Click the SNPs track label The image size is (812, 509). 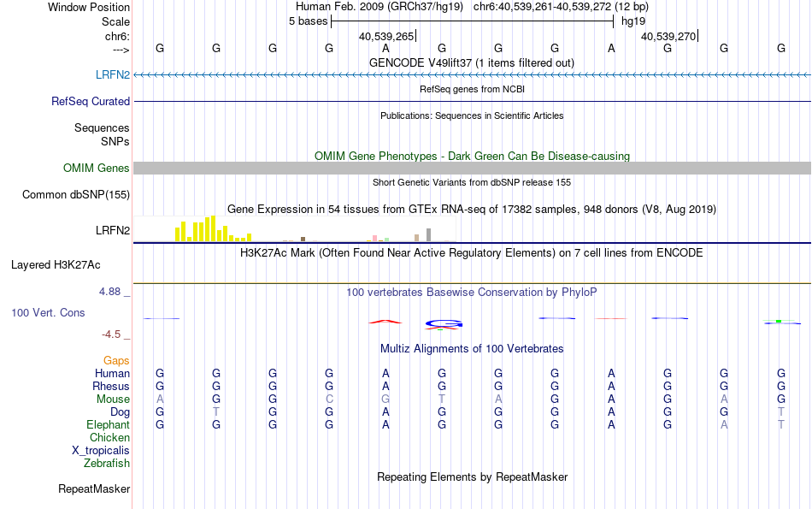[x=115, y=141]
